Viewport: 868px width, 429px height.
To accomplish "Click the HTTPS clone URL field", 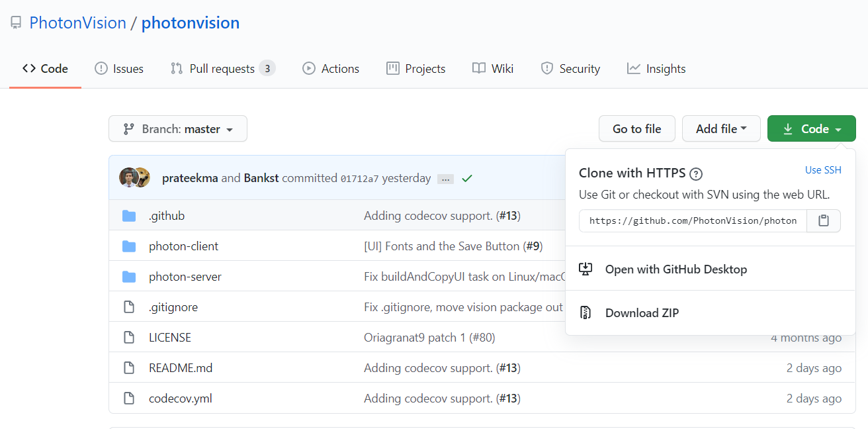I will (x=693, y=220).
